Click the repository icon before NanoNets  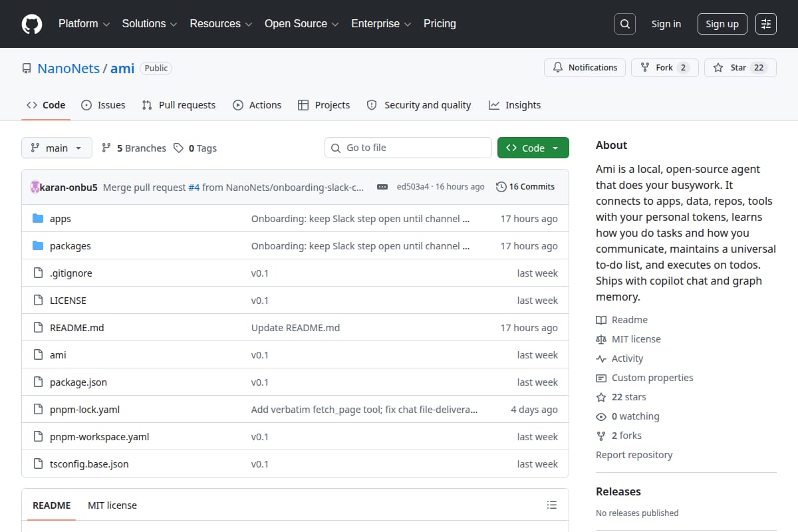coord(27,68)
